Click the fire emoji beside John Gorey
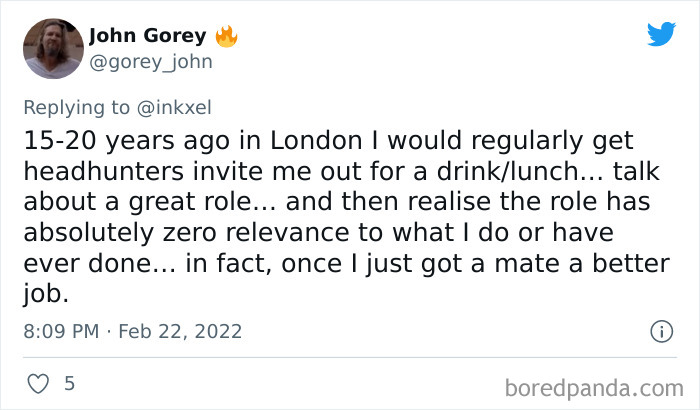 coord(227,36)
